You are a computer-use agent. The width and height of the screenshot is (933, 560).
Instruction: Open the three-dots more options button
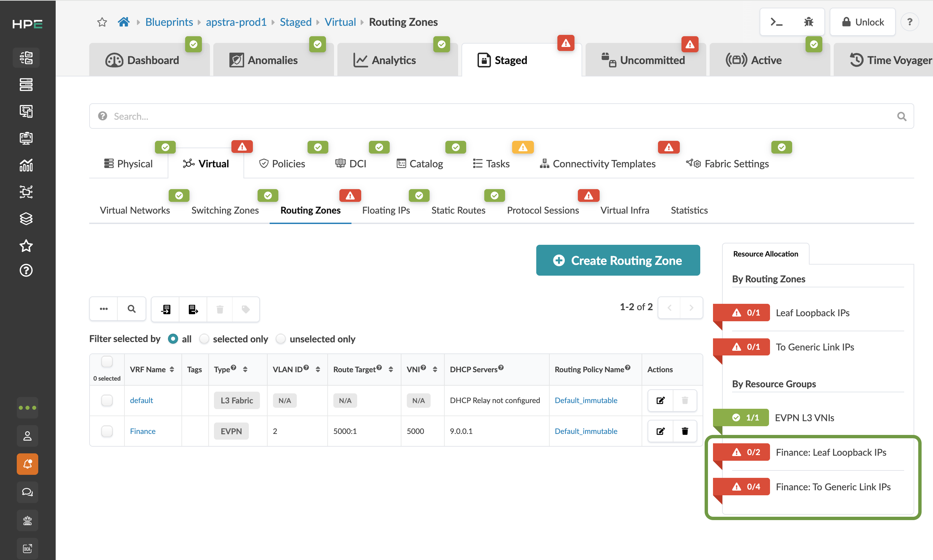(x=104, y=309)
